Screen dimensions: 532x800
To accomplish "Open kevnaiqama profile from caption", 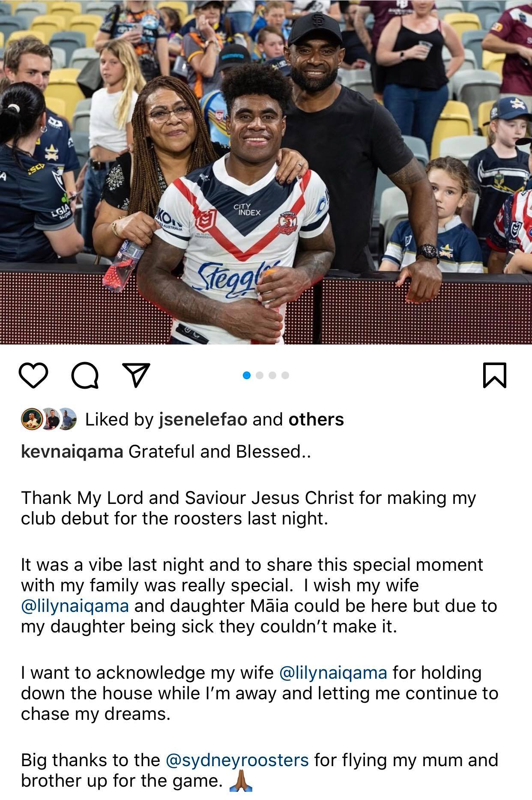I will 72,452.
